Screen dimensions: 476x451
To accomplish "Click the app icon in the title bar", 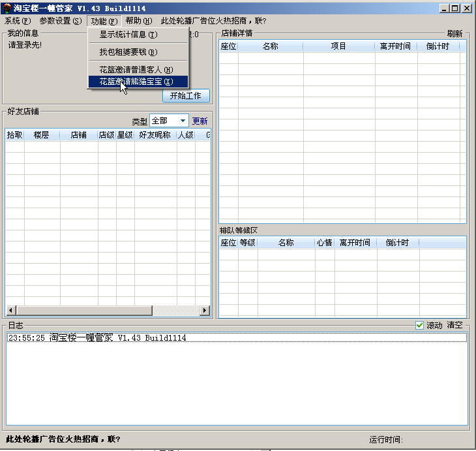I will coord(7,8).
